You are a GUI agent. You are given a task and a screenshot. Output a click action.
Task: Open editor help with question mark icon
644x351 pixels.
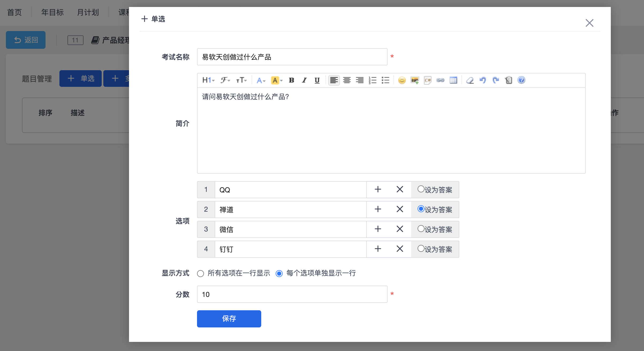click(521, 80)
